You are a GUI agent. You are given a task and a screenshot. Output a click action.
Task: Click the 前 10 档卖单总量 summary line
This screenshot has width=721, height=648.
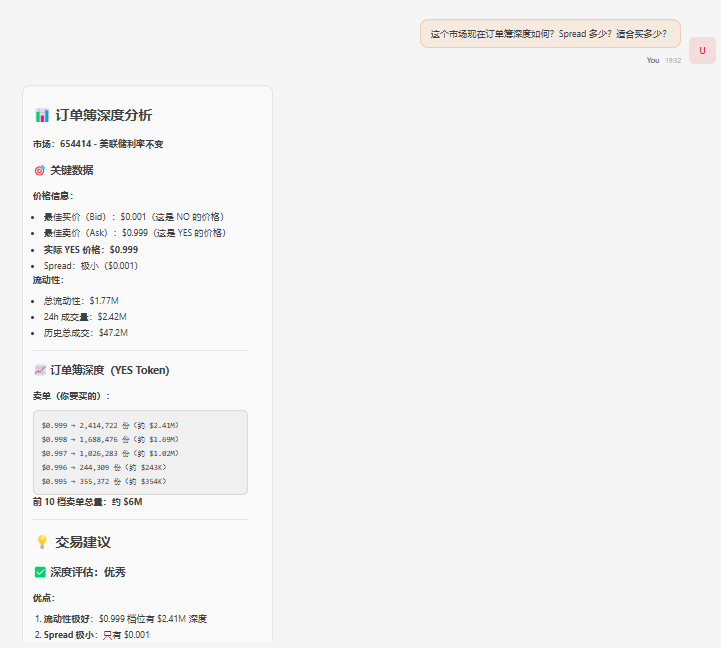88,501
